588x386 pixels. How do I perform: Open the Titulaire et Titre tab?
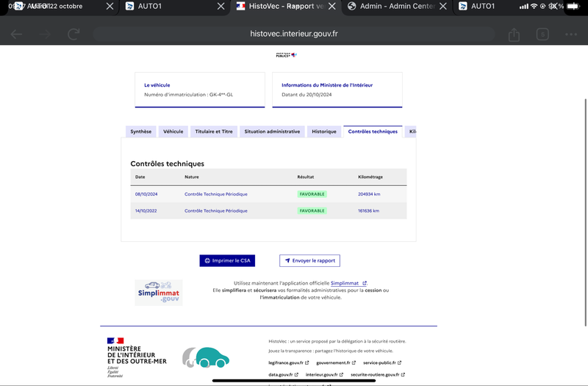click(x=214, y=132)
